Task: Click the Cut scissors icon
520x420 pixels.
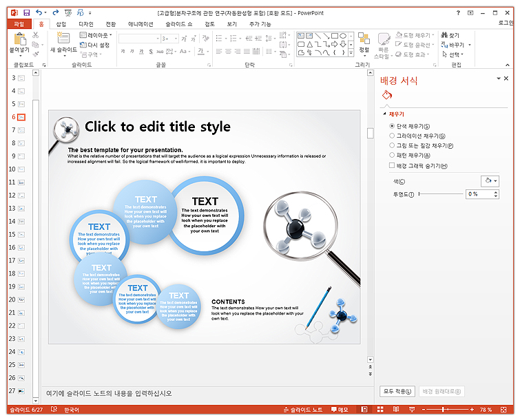Action: (x=36, y=35)
